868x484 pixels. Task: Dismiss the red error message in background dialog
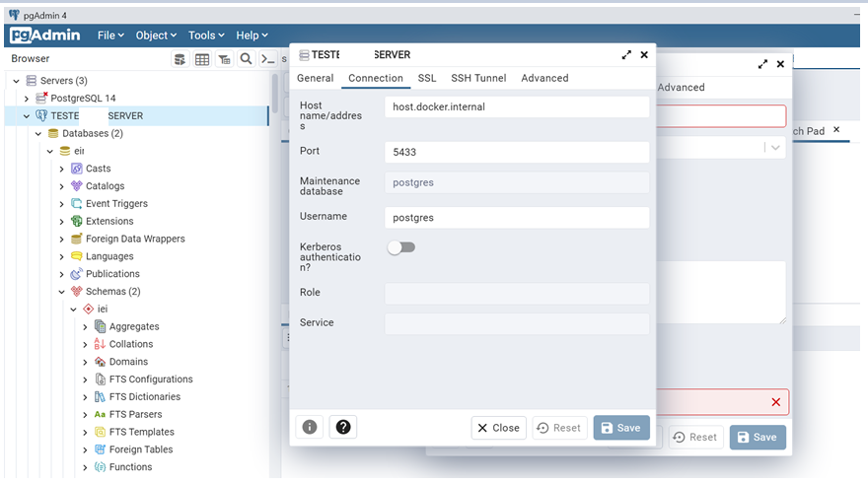(x=776, y=402)
